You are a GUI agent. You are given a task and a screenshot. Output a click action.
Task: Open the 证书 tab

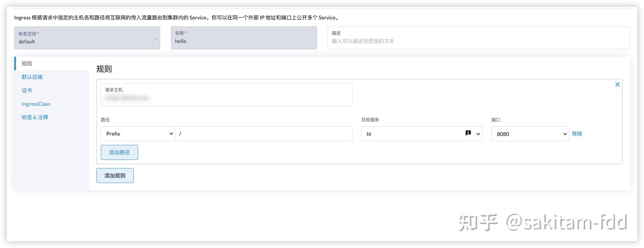click(x=27, y=90)
